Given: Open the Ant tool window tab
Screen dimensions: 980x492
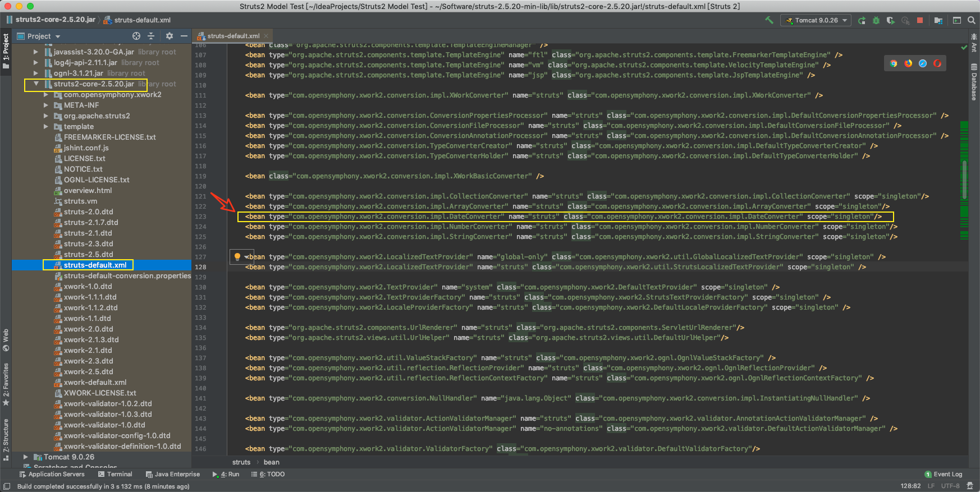Looking at the screenshot, I should tap(974, 43).
